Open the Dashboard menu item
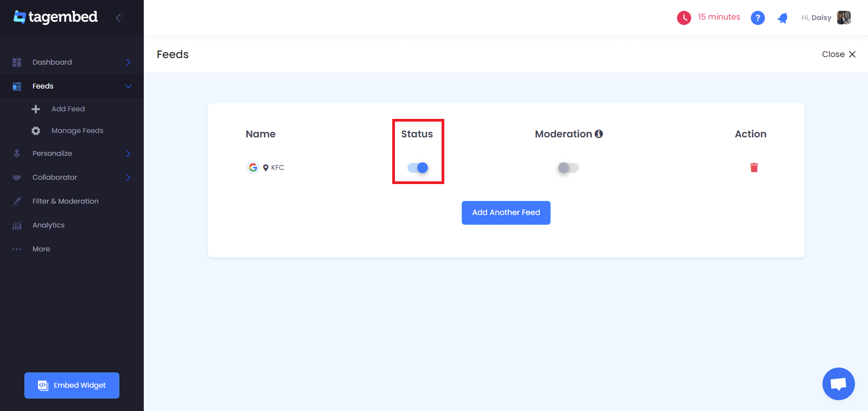Image resolution: width=868 pixels, height=411 pixels. pyautogui.click(x=72, y=62)
